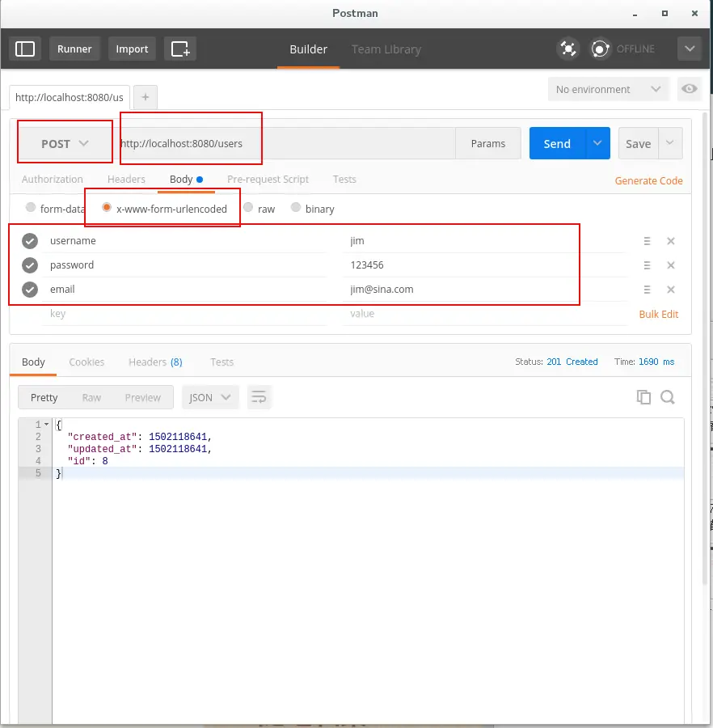Toggle the sidebar panel icon

pyautogui.click(x=25, y=49)
